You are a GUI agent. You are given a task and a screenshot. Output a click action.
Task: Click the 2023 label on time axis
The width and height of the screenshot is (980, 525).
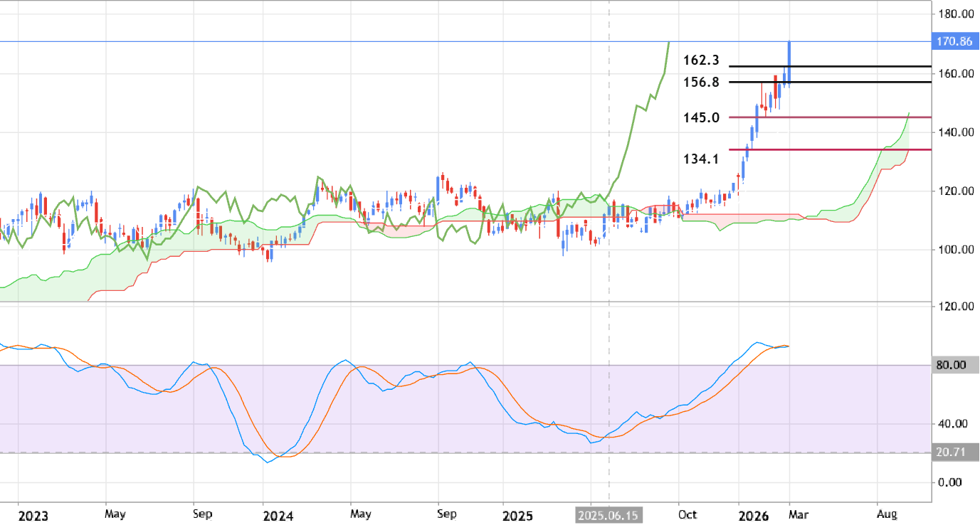click(x=33, y=514)
